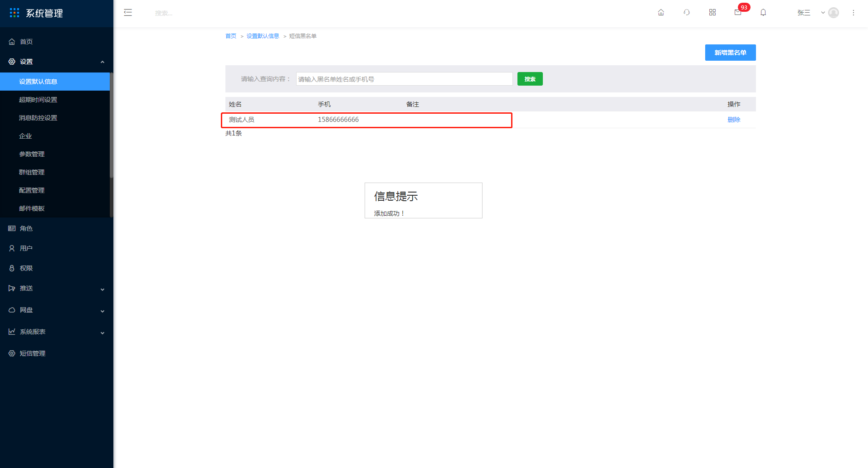Viewport: 868px width, 468px height.
Task: Open 角色 in sidebar
Action: (57, 228)
